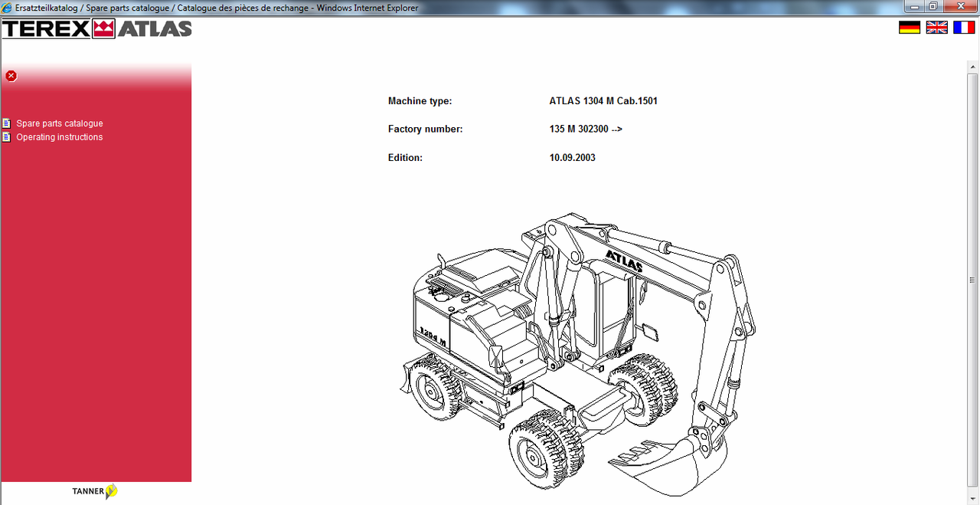Switch language with the French flag

(964, 28)
